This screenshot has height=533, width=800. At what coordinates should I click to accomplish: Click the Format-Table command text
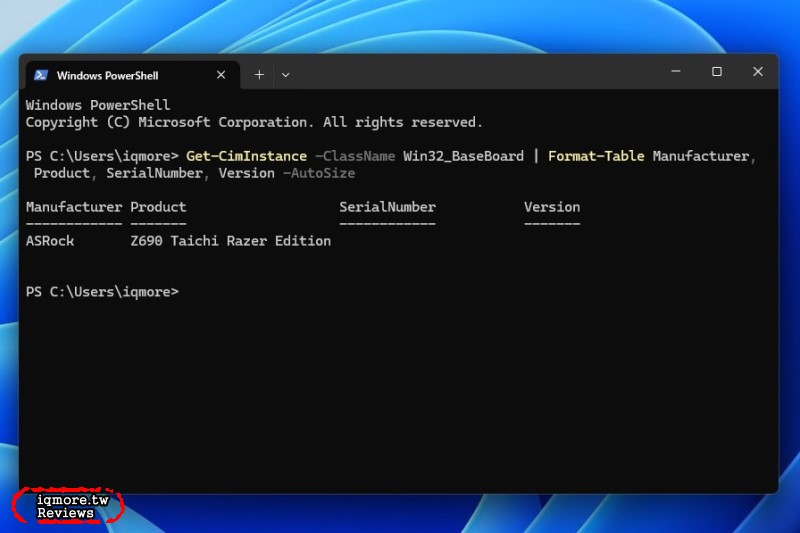pos(596,156)
